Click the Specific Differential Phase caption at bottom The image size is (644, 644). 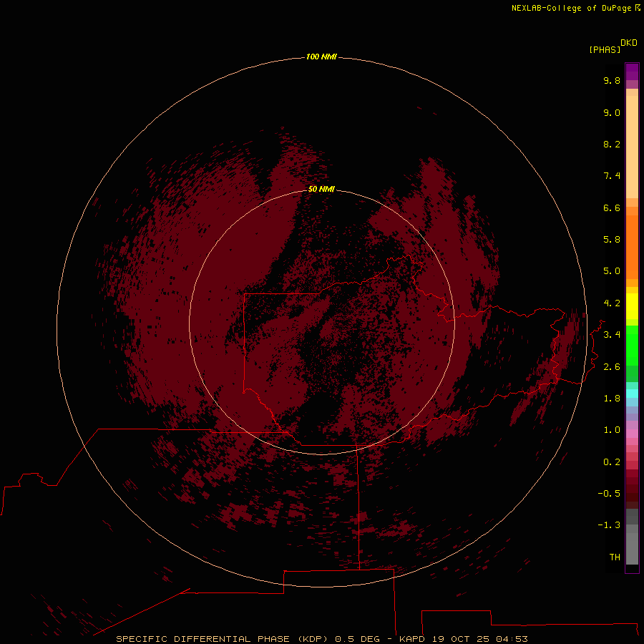pos(322,639)
